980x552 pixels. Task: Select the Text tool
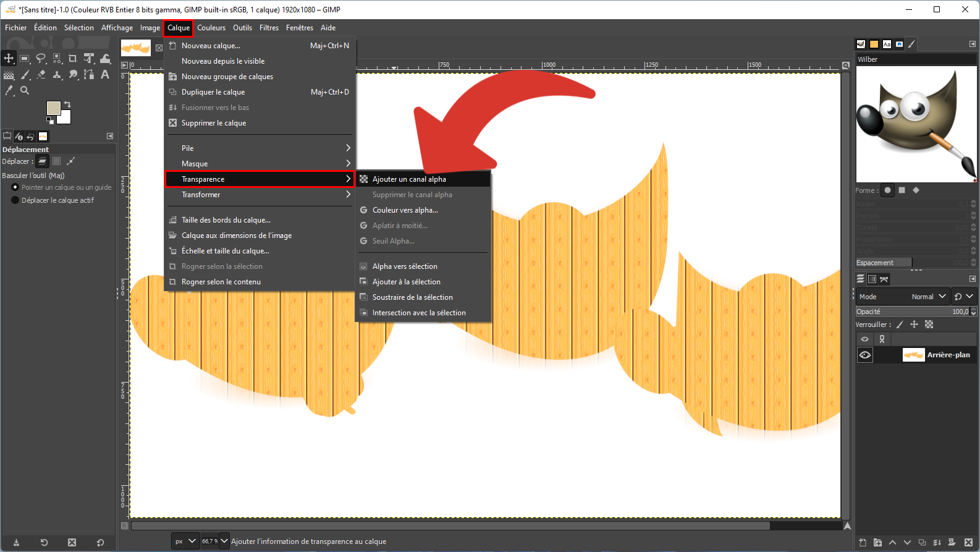pos(105,74)
